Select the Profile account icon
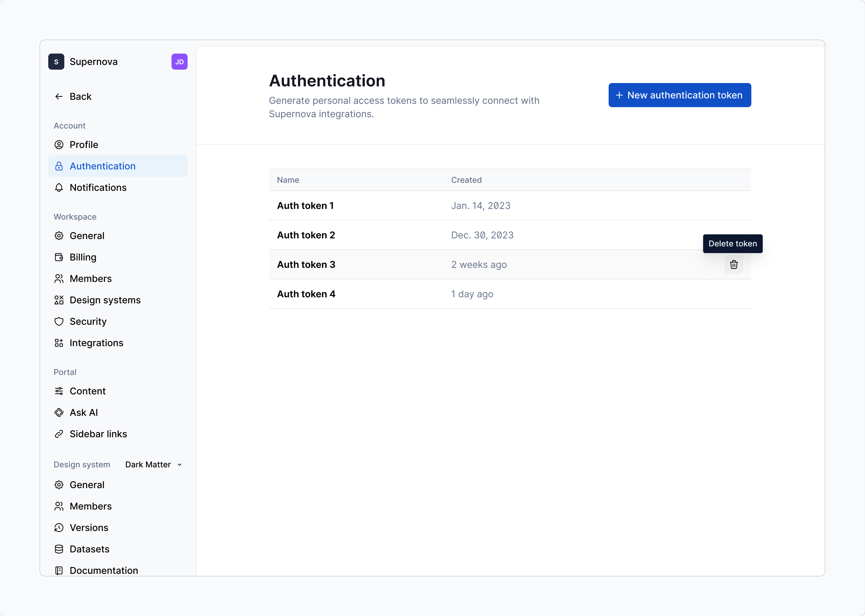865x616 pixels. [x=59, y=145]
